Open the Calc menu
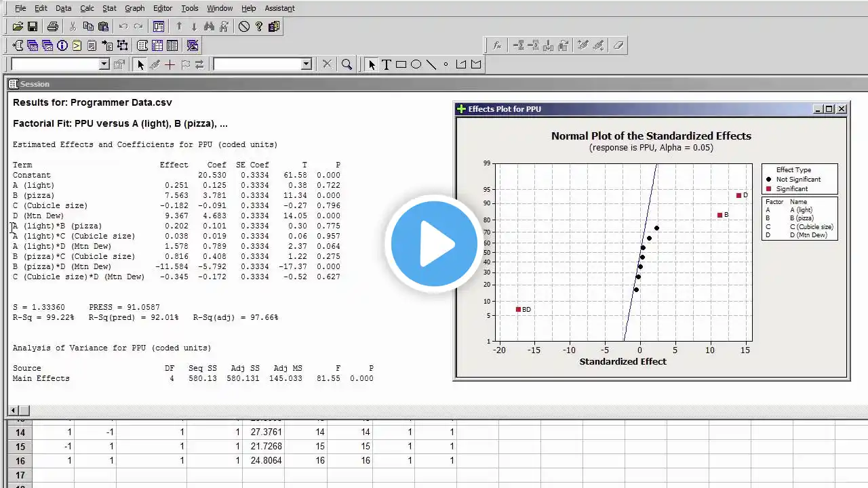 click(87, 8)
